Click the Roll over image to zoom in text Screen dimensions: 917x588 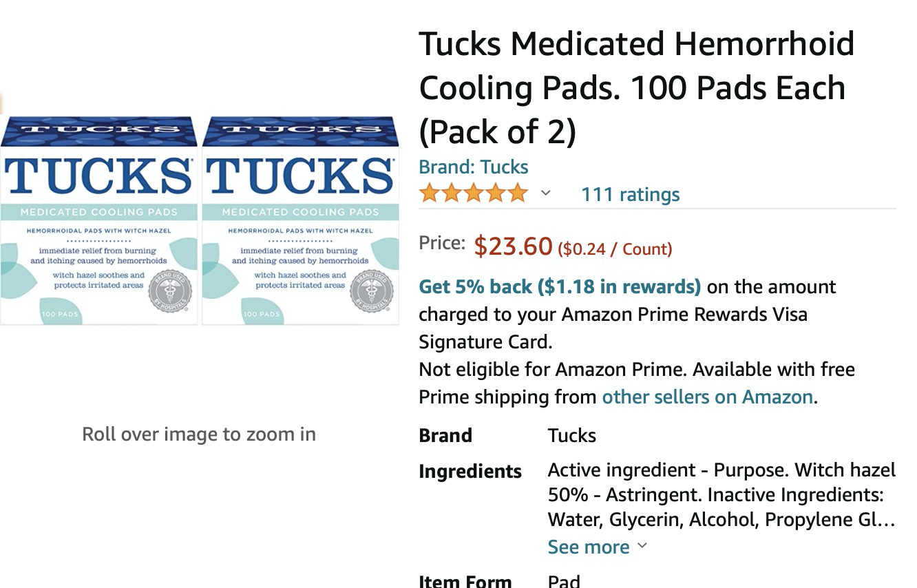point(199,434)
